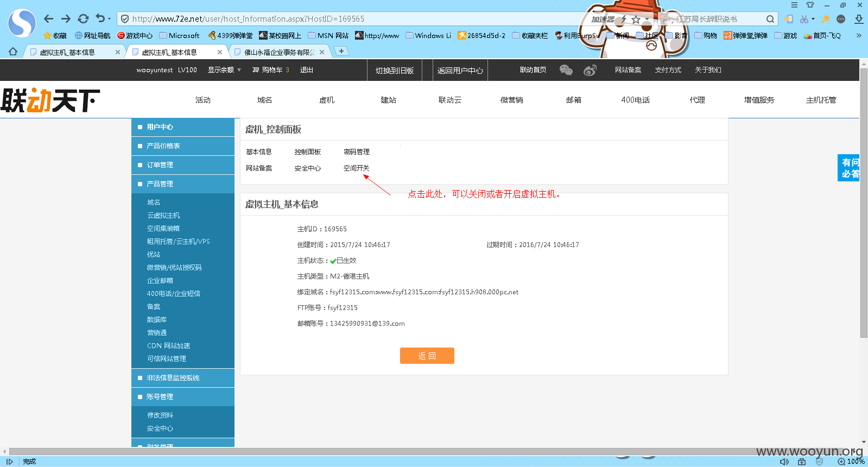
Task: Open the 26854d5d-2 bookmark
Action: coord(481,35)
